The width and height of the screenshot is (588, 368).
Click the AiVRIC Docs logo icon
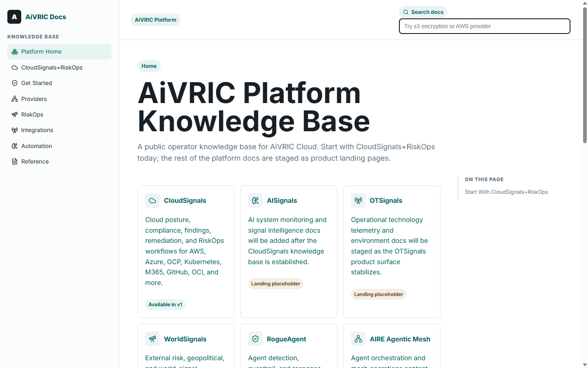tap(14, 17)
